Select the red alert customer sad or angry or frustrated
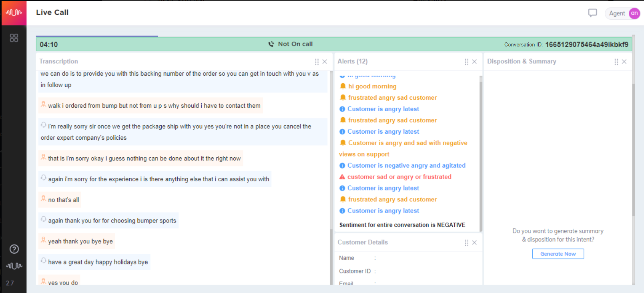 pyautogui.click(x=399, y=177)
